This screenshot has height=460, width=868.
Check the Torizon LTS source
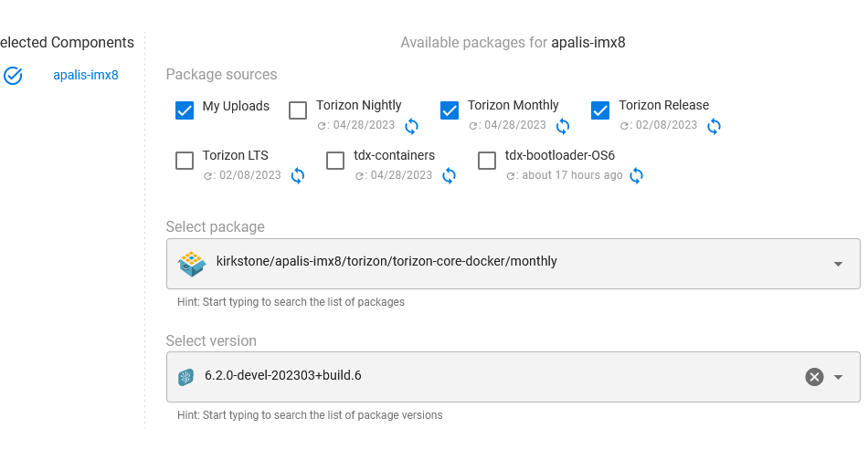pos(185,161)
